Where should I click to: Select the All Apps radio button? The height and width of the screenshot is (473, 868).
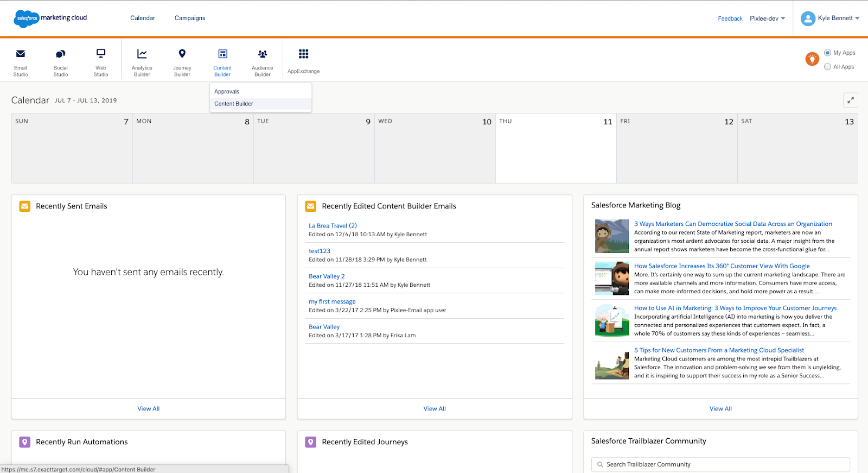pyautogui.click(x=827, y=67)
